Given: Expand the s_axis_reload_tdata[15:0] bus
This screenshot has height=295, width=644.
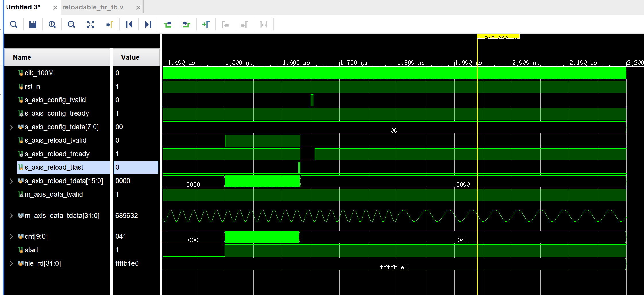Looking at the screenshot, I should 11,181.
